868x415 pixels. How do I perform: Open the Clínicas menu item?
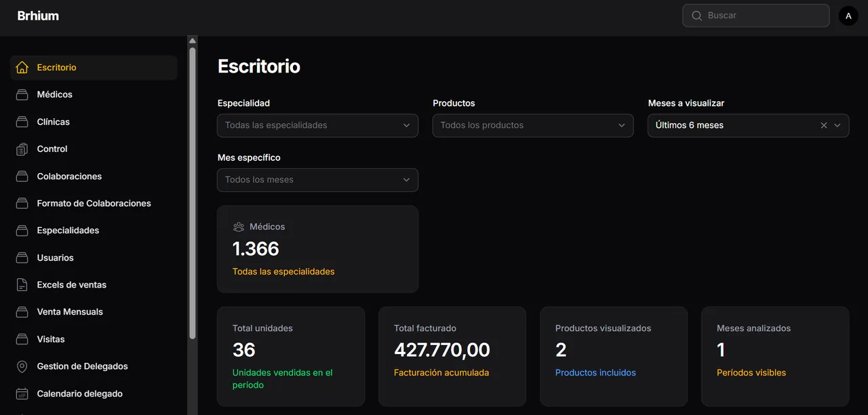coord(94,122)
